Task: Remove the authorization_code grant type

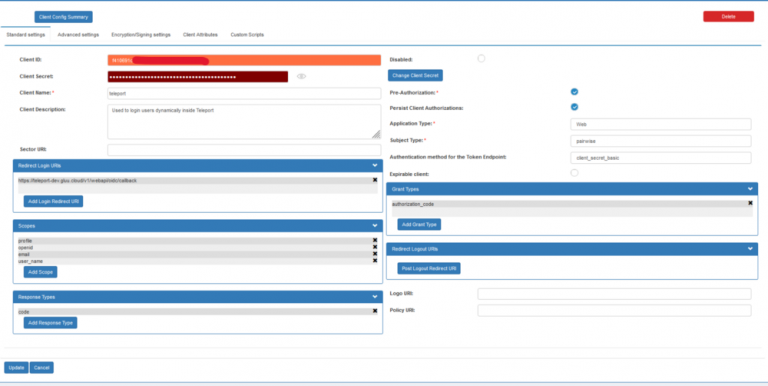Action: coord(750,203)
